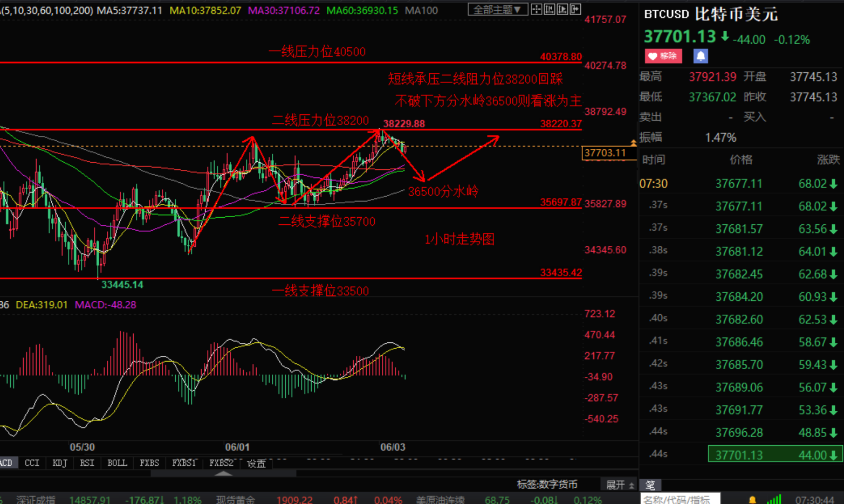
Task: Switch to the CCI indicator tab
Action: (x=32, y=463)
